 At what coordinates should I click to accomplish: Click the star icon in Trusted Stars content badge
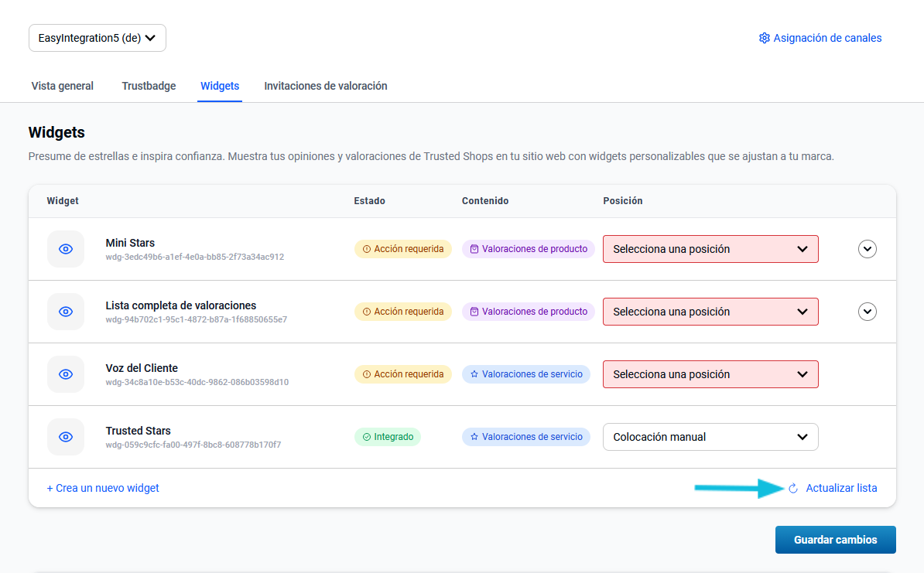pyautogui.click(x=474, y=437)
